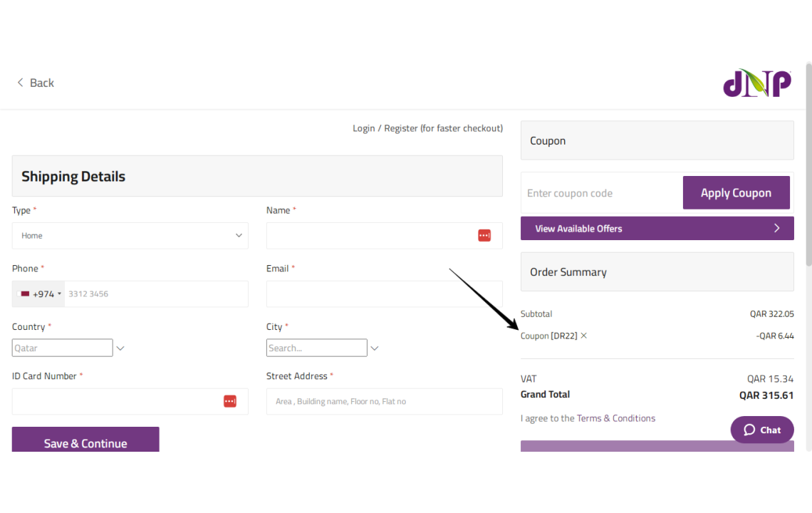
Task: Click the Street Address input field
Action: [384, 401]
